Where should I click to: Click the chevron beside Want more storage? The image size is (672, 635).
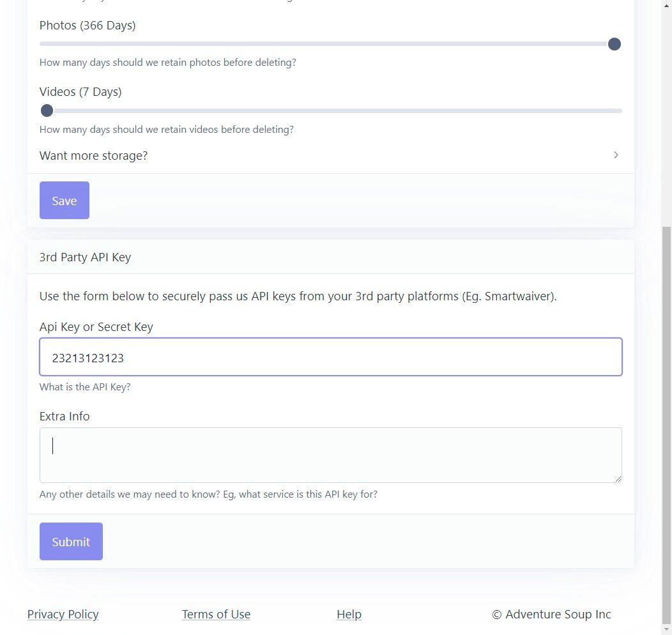coord(616,155)
